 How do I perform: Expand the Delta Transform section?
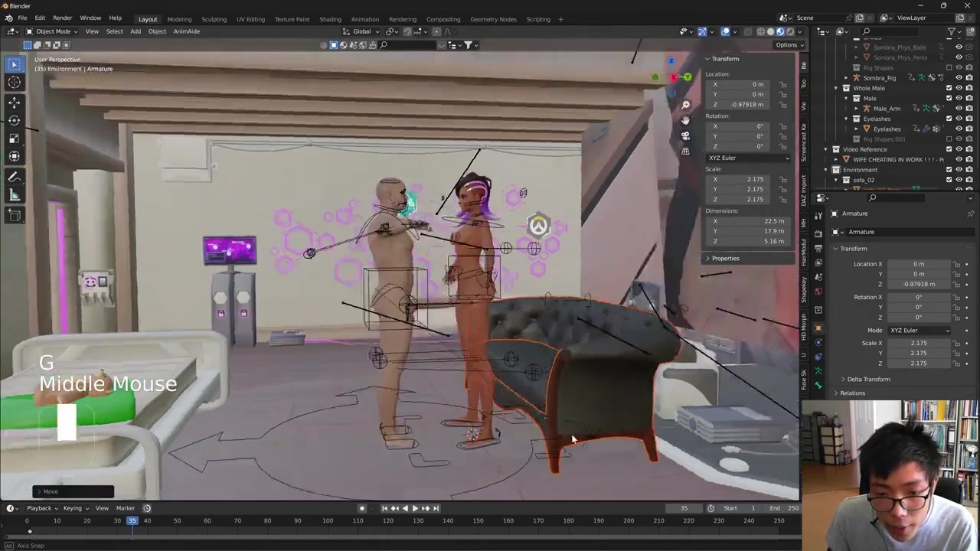867,379
